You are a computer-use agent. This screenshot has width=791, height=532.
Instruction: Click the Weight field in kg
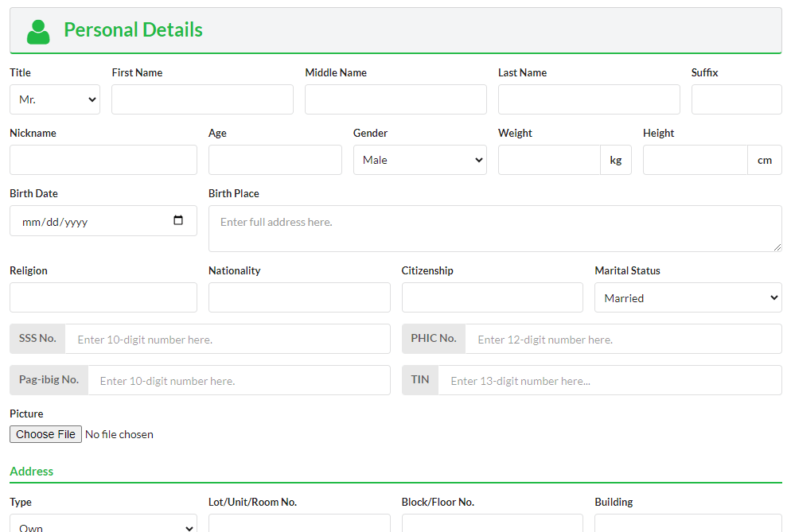[549, 160]
